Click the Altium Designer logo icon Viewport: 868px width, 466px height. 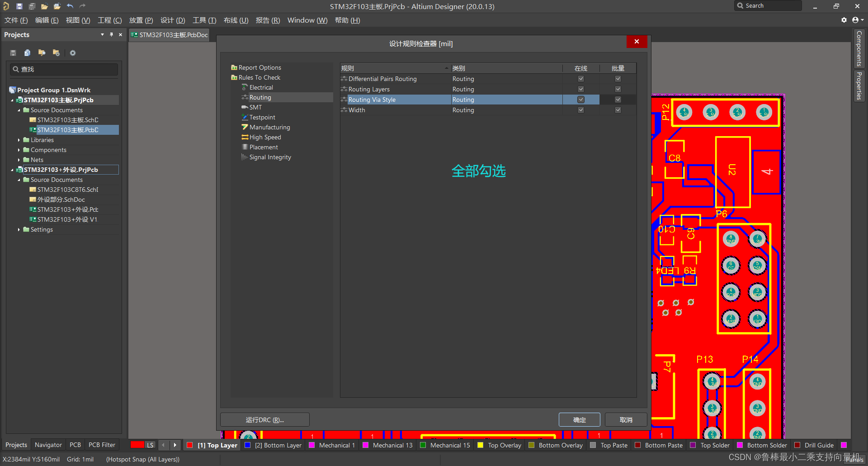pyautogui.click(x=6, y=6)
